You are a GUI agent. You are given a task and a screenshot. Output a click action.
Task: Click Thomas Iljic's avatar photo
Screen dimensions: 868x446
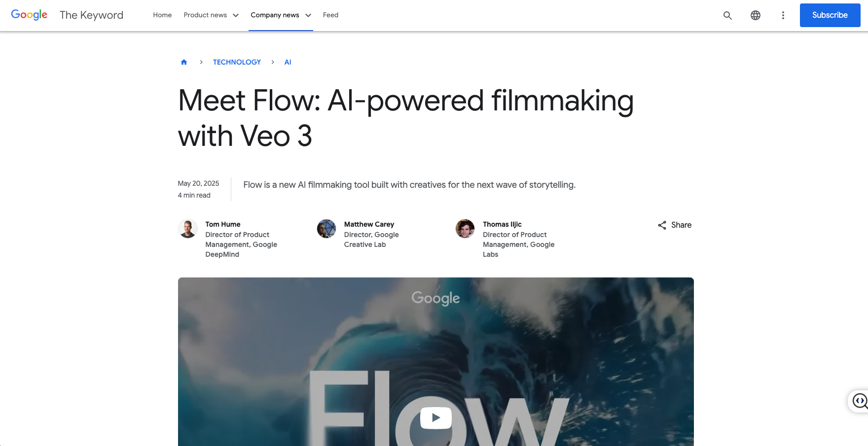tap(465, 229)
